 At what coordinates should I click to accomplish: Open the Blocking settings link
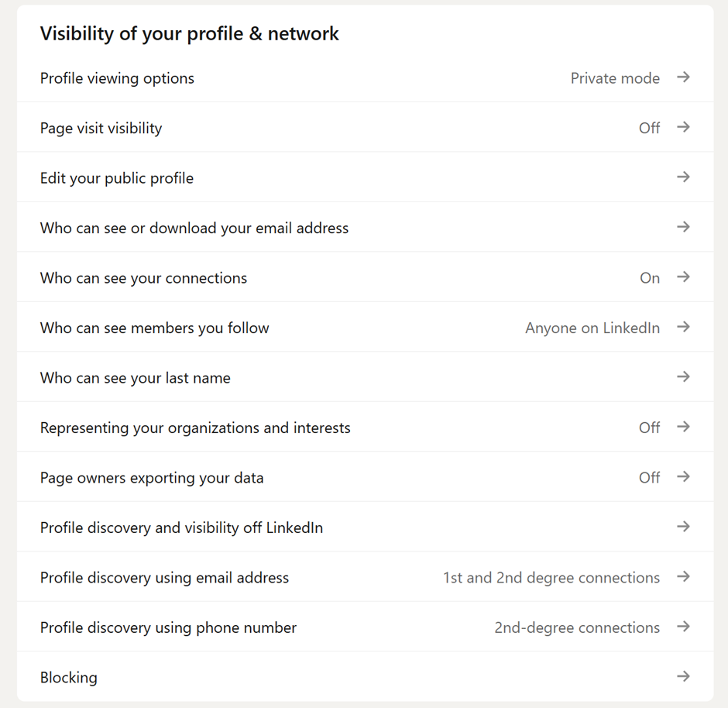(x=69, y=678)
